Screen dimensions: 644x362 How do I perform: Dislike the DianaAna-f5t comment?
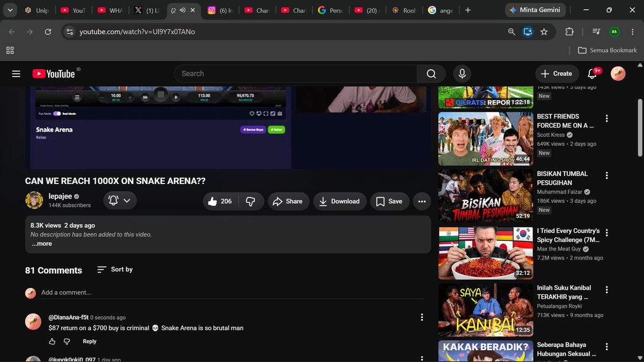click(67, 341)
